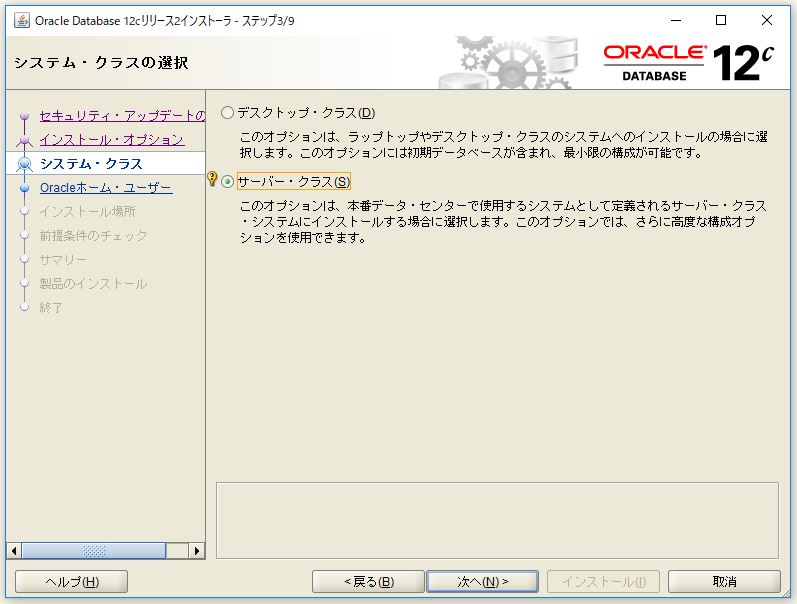The image size is (797, 604).
Task: Close the installer window
Action: click(x=767, y=20)
